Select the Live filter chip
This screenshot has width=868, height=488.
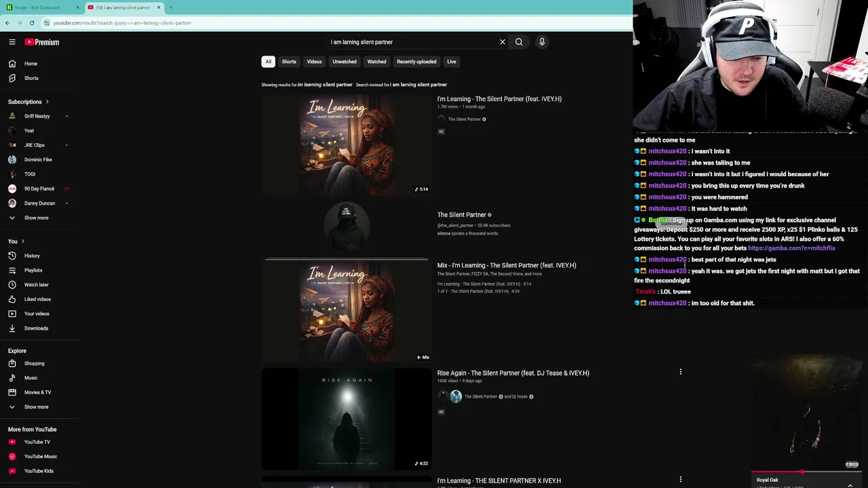tap(452, 62)
